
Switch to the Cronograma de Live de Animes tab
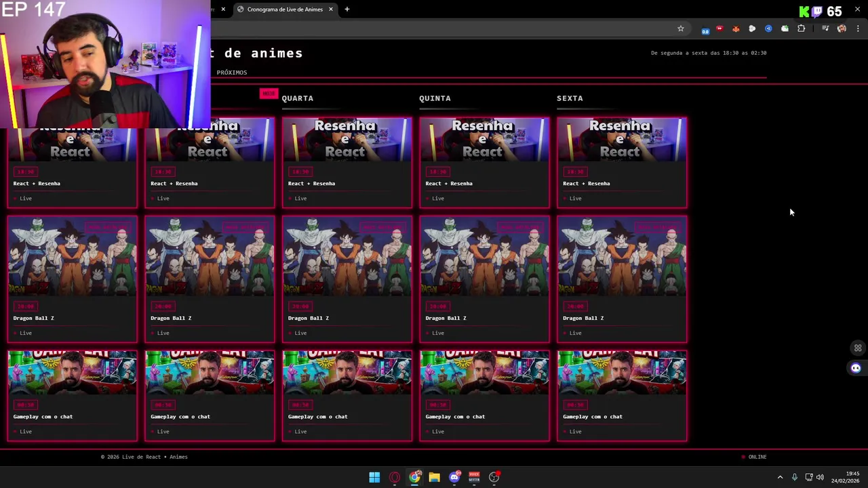(x=285, y=9)
